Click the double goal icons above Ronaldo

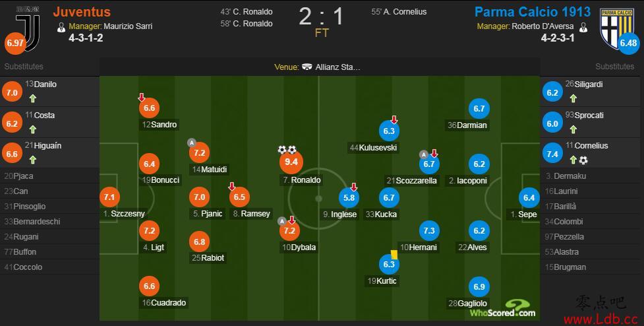287,150
